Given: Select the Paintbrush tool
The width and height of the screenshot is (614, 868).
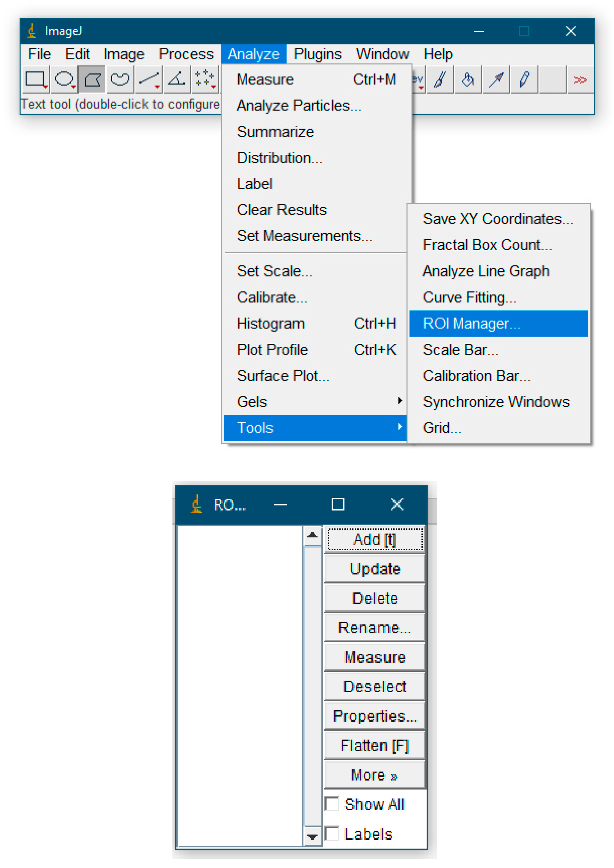Looking at the screenshot, I should point(440,80).
